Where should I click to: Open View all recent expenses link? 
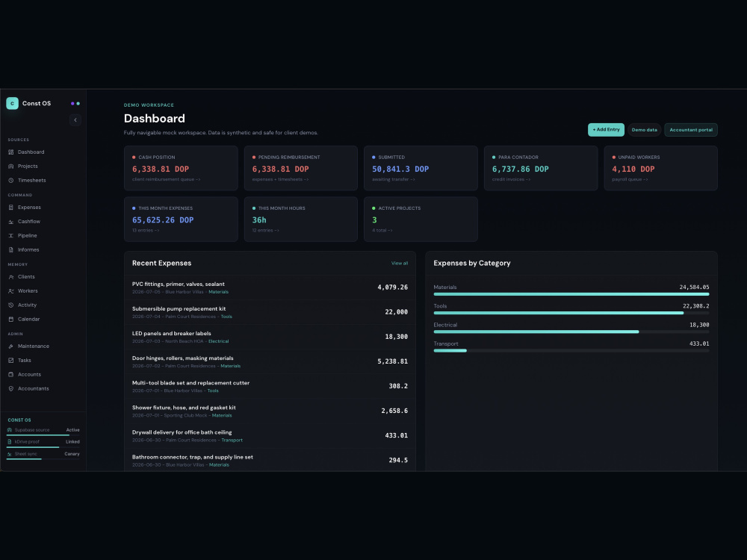pos(399,264)
